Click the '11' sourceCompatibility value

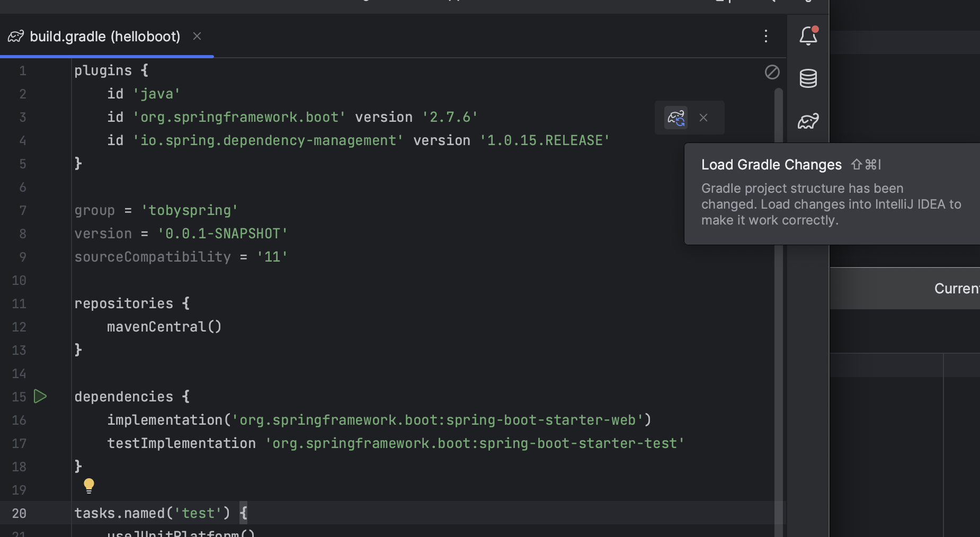[272, 257]
